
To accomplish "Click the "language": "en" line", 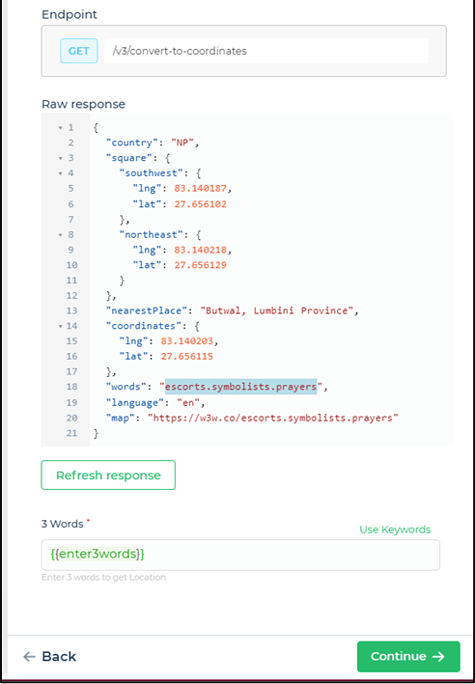I will click(155, 403).
